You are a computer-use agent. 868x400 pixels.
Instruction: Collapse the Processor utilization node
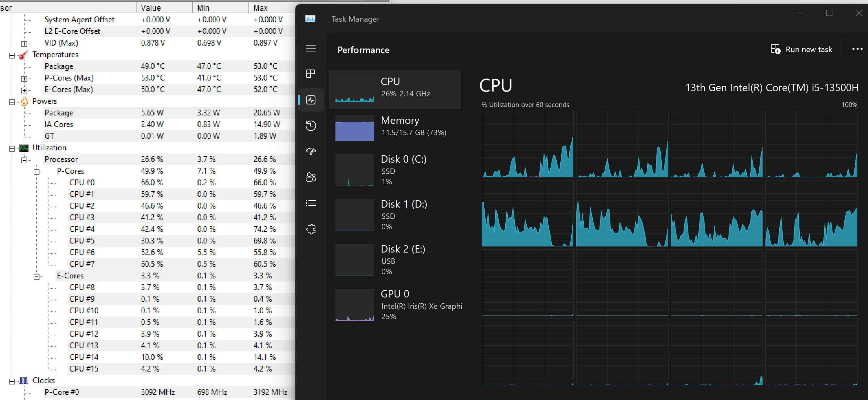click(24, 160)
